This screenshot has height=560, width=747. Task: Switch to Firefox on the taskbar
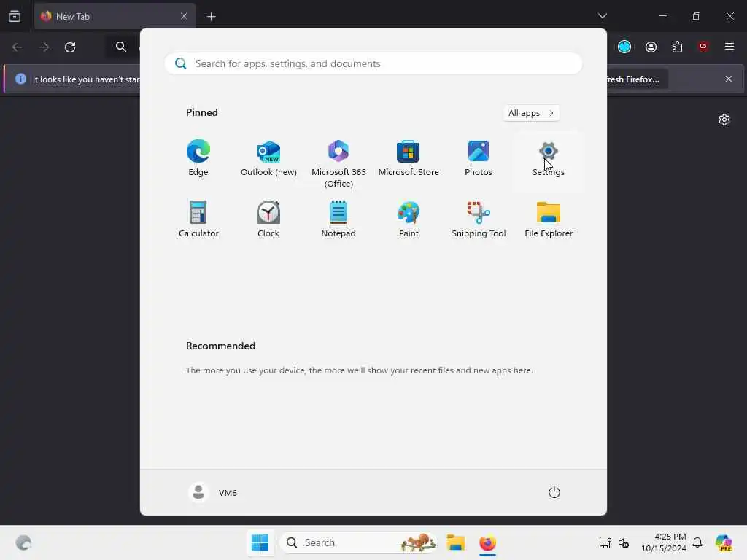point(487,542)
